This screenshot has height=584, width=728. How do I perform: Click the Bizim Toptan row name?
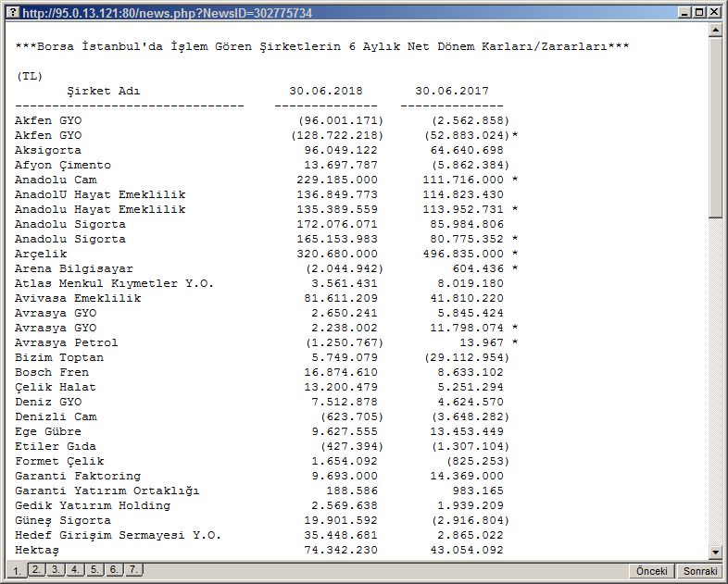point(59,357)
